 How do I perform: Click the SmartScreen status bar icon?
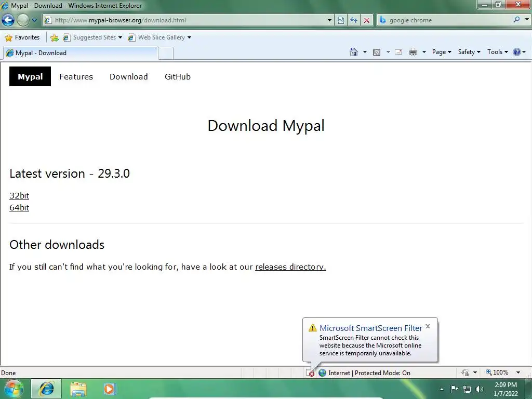tap(310, 373)
